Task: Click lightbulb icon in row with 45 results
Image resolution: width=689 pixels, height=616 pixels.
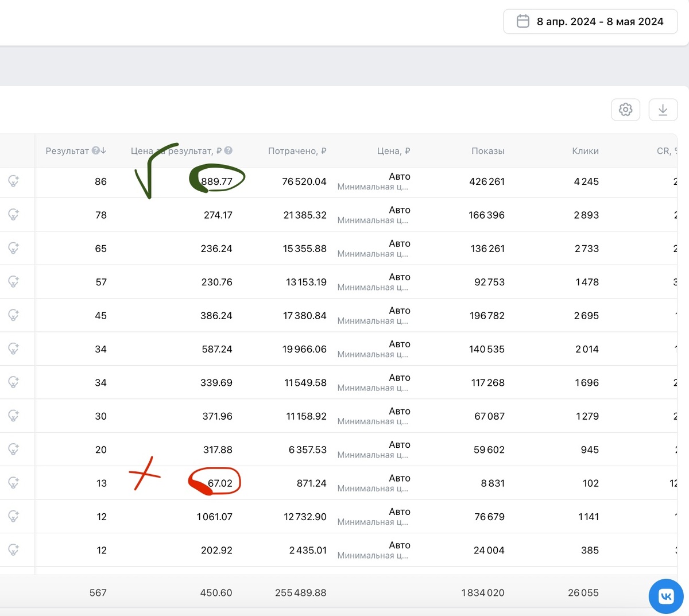Action: 14,315
